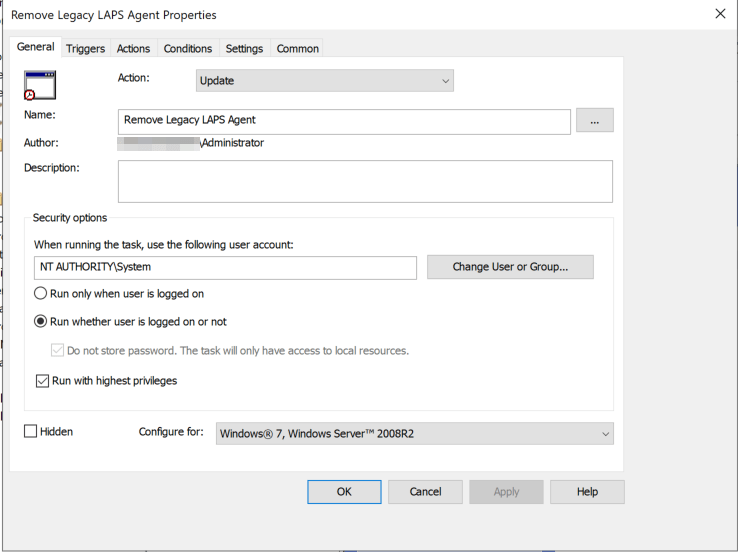
Task: Expand the Action dropdown showing Update
Action: pos(324,81)
